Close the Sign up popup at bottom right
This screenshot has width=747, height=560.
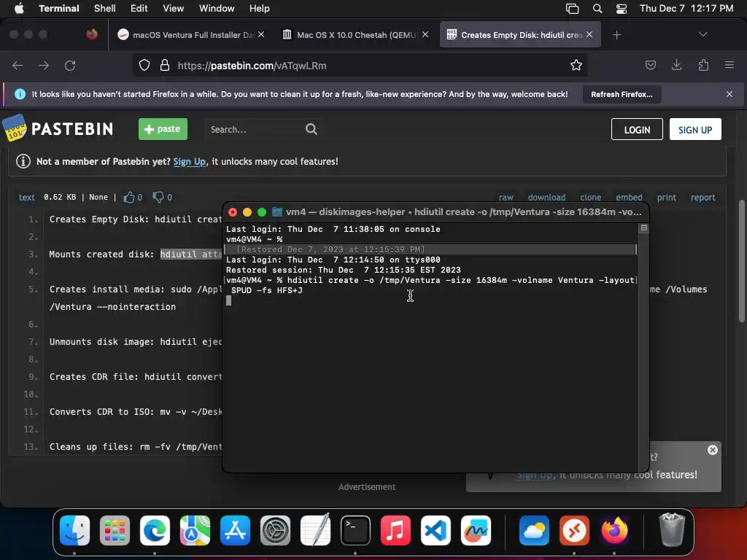pyautogui.click(x=712, y=450)
